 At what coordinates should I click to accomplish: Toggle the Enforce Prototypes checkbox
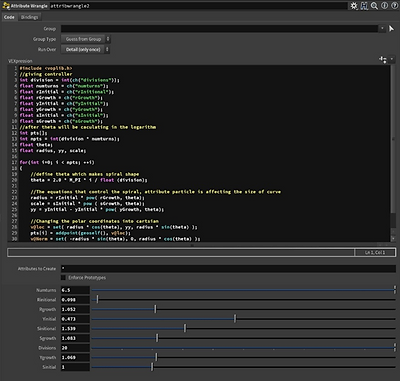[x=63, y=278]
